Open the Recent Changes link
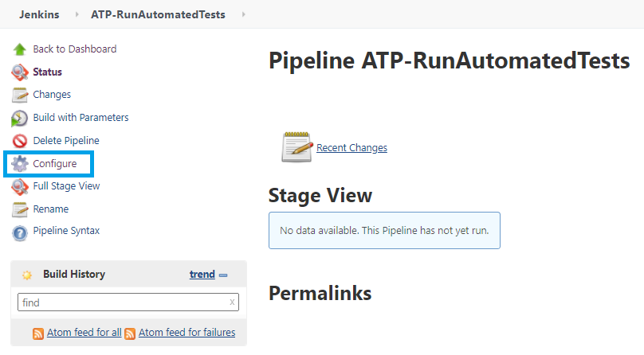This screenshot has width=644, height=355. pyautogui.click(x=351, y=147)
